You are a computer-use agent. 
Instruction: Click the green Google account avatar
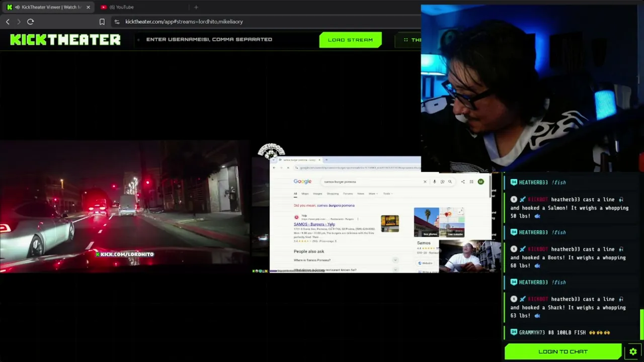(480, 182)
